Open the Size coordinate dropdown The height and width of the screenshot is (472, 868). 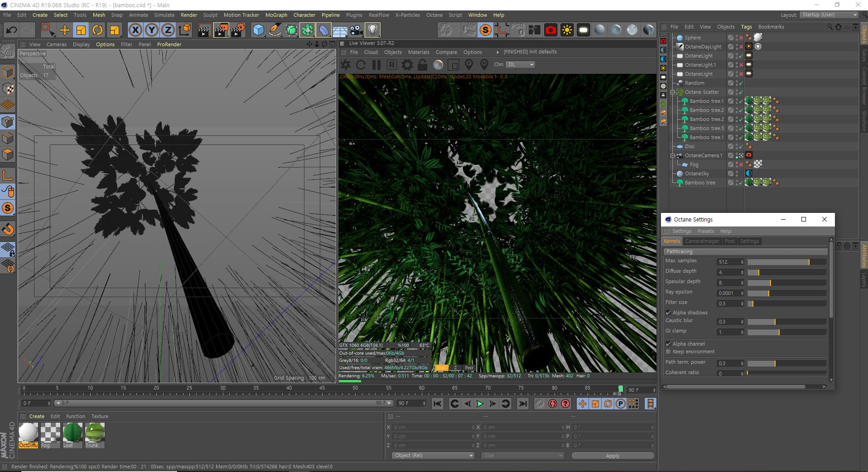click(x=522, y=456)
